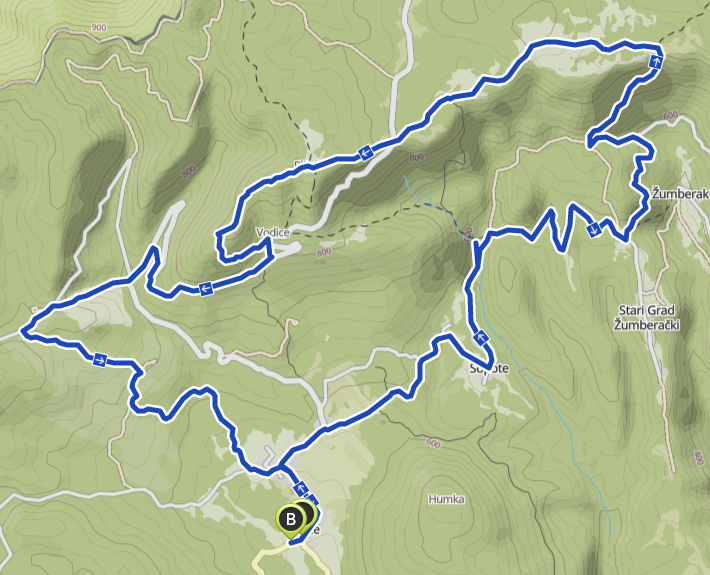Click the Humka hill label

[446, 499]
